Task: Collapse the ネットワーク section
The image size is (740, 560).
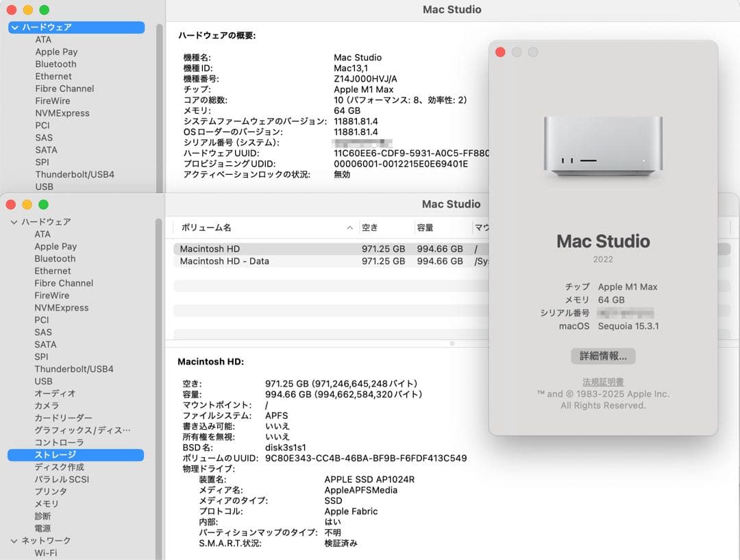Action: [14, 540]
